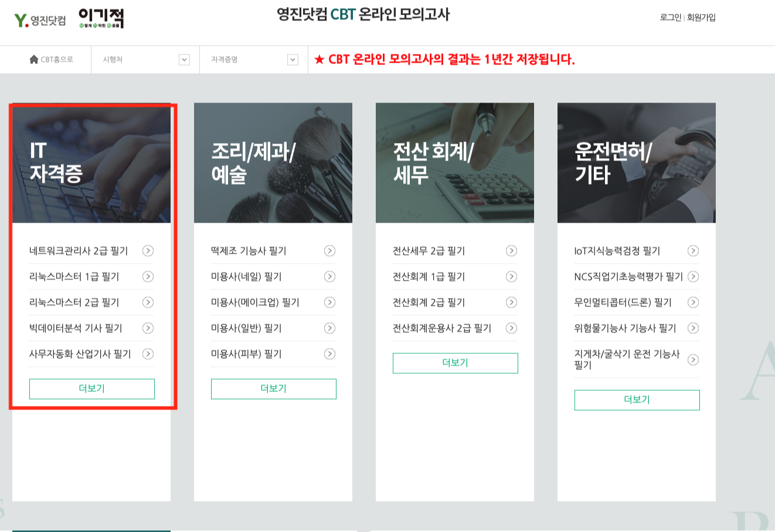Click the arrow icon next to 전산세무 2급 필기
The height and width of the screenshot is (532, 775).
click(x=512, y=251)
